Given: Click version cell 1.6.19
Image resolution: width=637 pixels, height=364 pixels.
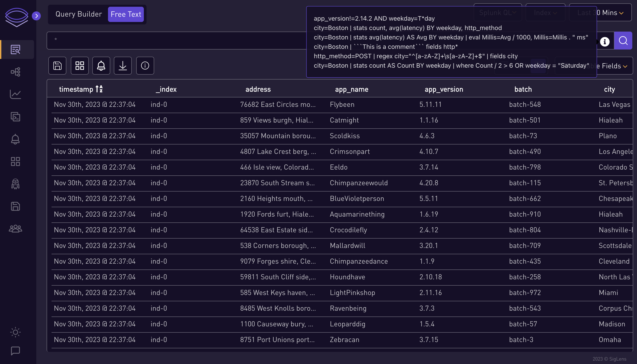Looking at the screenshot, I should tap(429, 214).
